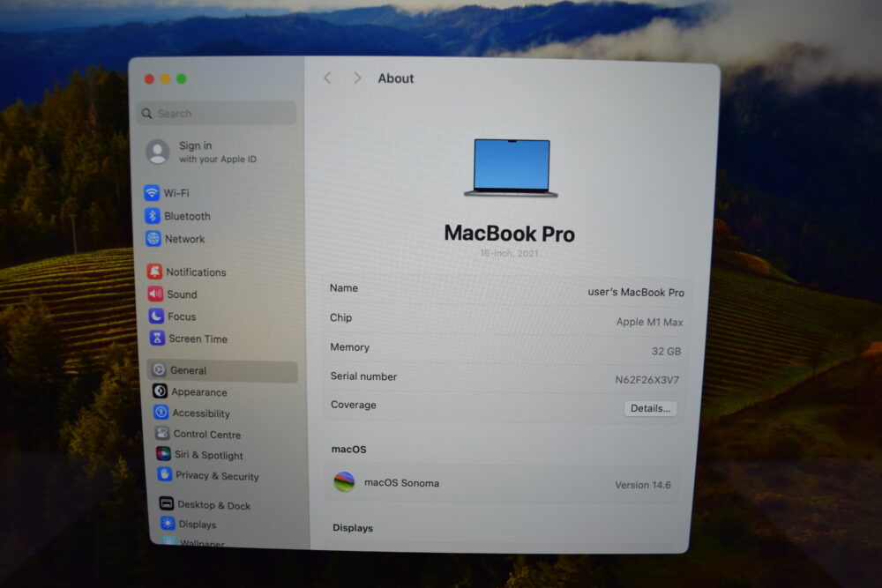
Task: Click the Displays sun icon
Action: point(168,524)
